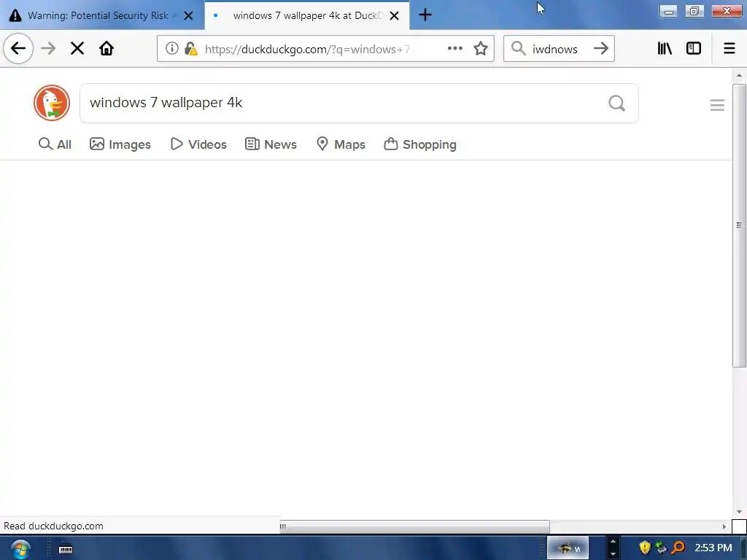Click the horizontal scrollbar right arrow
Image resolution: width=747 pixels, height=560 pixels.
pos(724,526)
